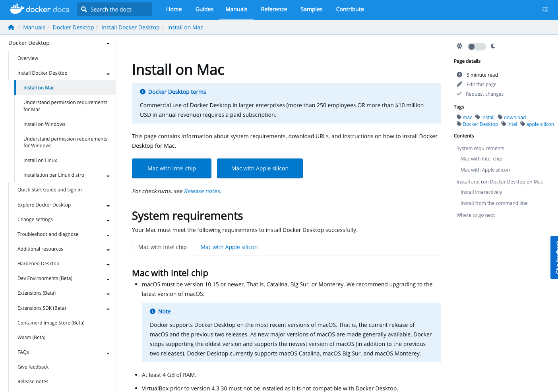Collapse the Install Docker Desktop subsection arrow

[x=108, y=74]
